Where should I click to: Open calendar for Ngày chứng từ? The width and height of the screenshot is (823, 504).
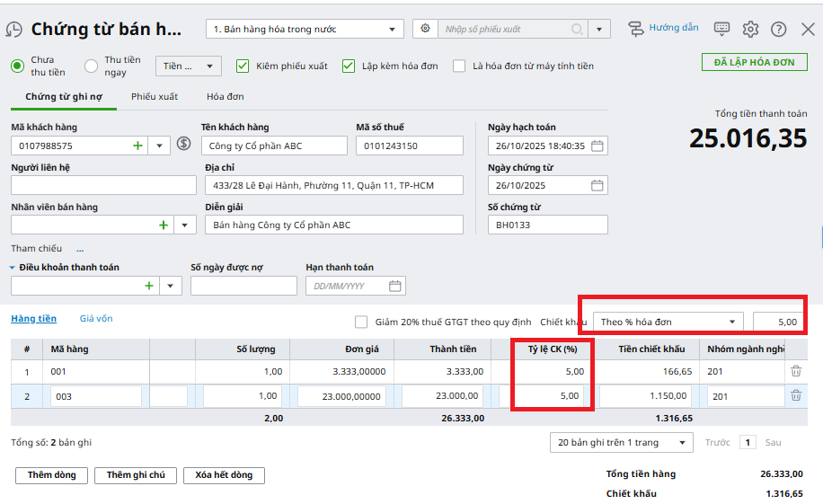click(597, 186)
